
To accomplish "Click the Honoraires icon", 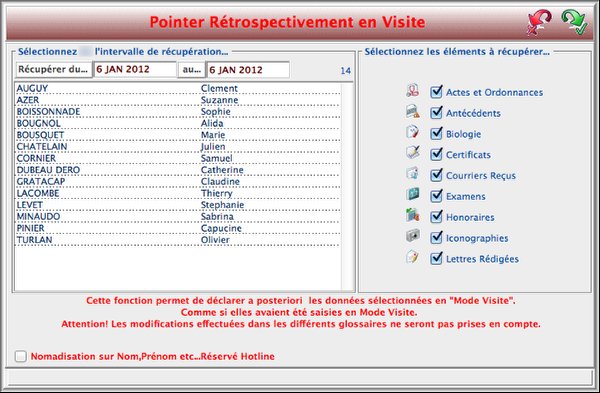I will (412, 215).
